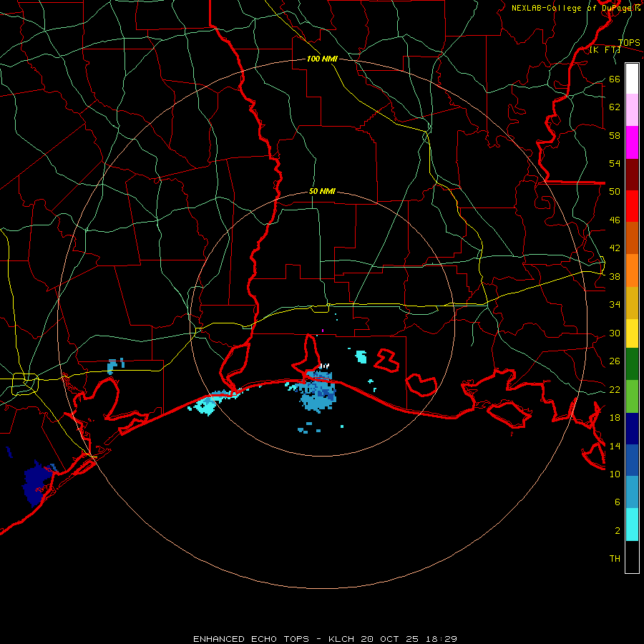Click the white swatch in the tops legend
644x644 pixels.
coord(632,79)
